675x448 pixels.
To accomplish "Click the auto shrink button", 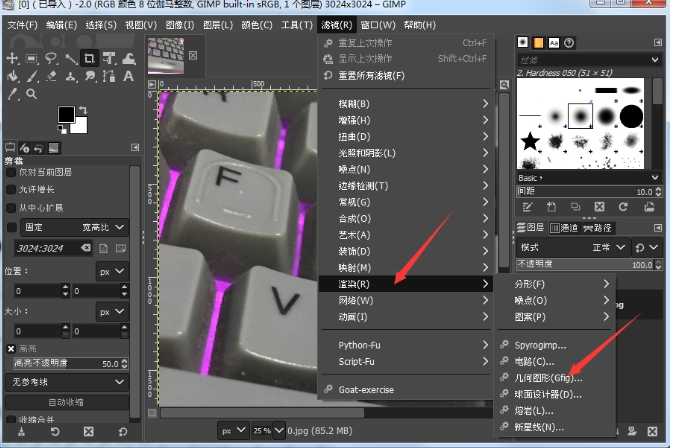I will [x=67, y=402].
